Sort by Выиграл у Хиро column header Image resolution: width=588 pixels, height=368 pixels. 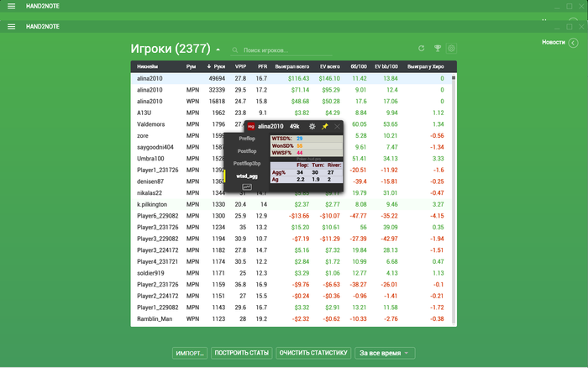tap(426, 66)
